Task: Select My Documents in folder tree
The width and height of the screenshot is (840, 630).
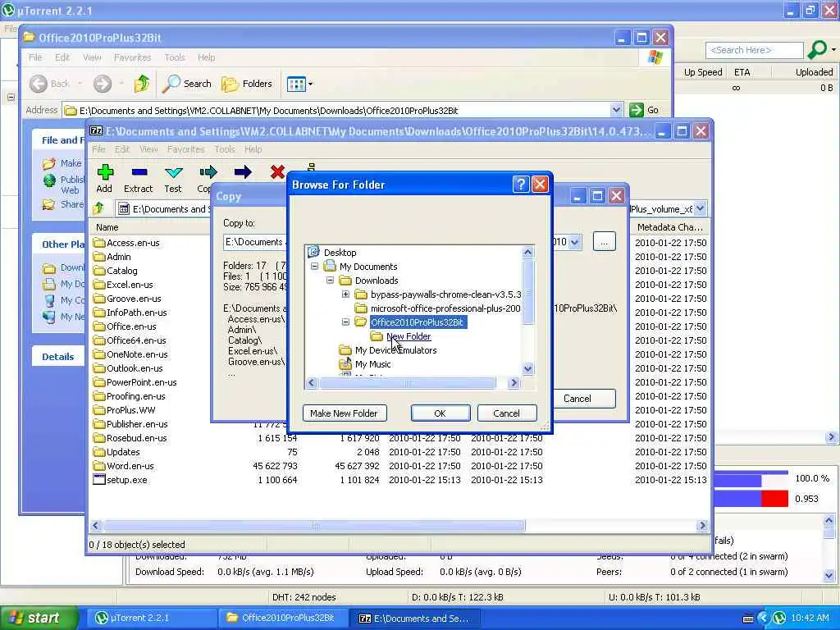Action: 368,267
